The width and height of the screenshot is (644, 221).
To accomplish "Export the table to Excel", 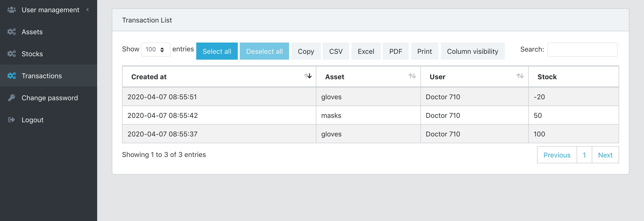I will click(366, 51).
